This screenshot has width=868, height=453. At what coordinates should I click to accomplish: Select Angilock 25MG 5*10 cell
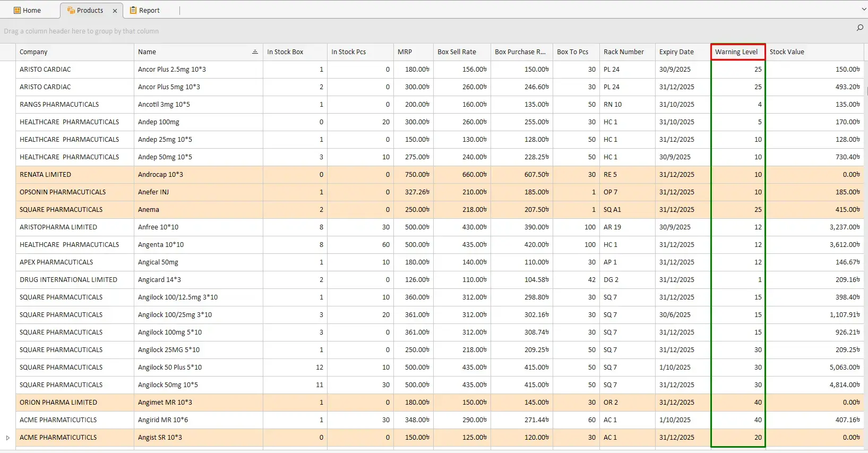(199, 350)
